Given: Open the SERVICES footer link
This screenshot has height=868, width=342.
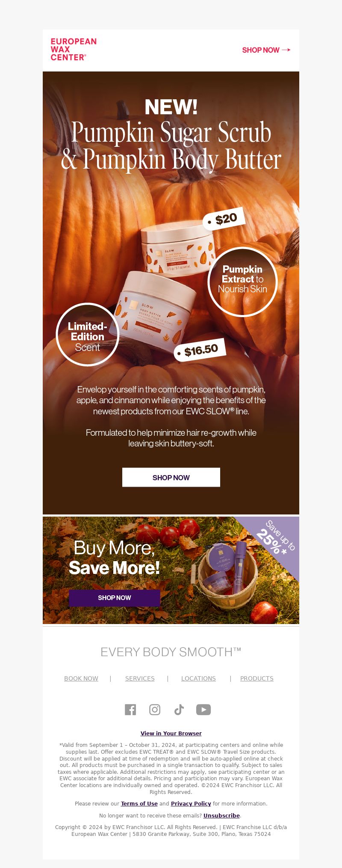Looking at the screenshot, I should 140,678.
